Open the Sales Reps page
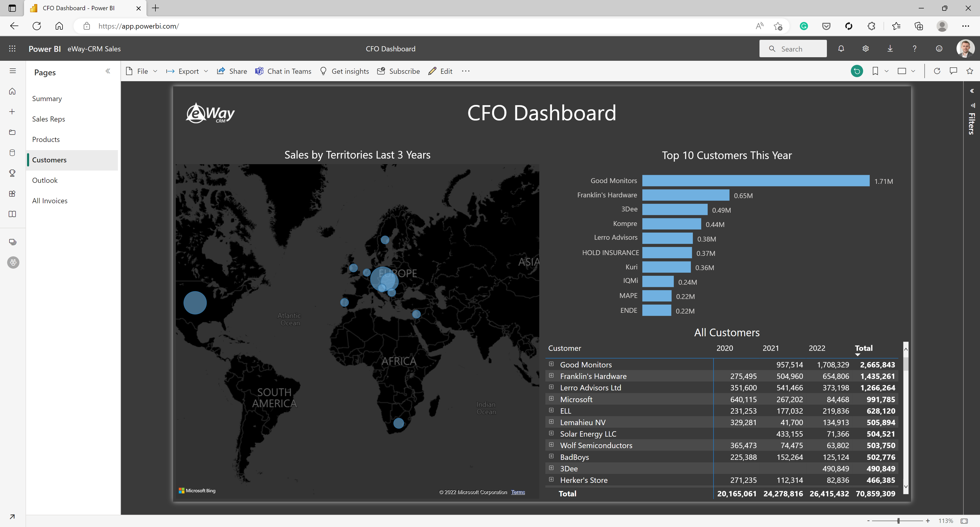Viewport: 980px width, 527px height. click(x=72, y=119)
